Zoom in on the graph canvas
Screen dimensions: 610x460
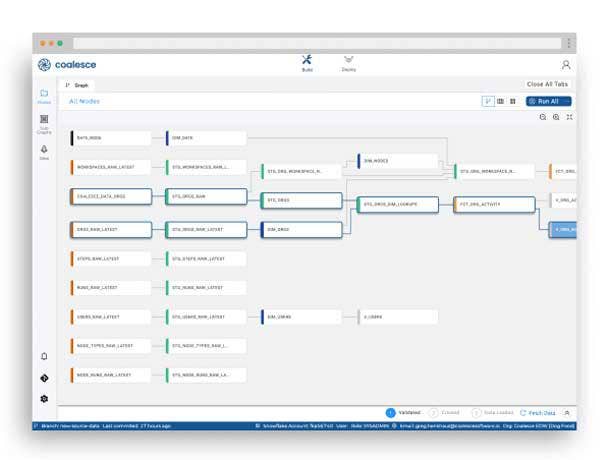556,117
